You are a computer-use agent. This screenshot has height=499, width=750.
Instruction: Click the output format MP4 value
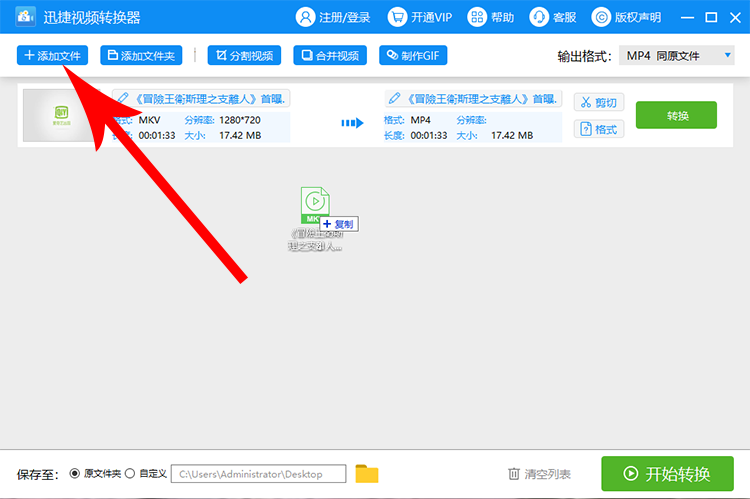(x=420, y=120)
